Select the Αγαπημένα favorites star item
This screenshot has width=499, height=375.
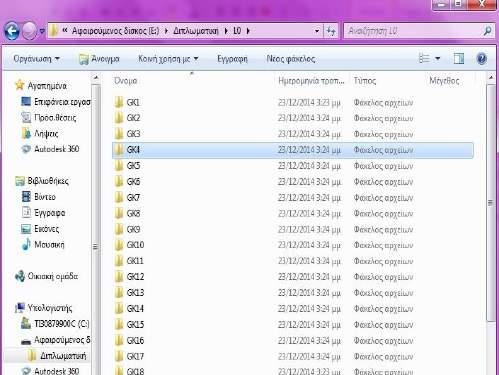(41, 86)
